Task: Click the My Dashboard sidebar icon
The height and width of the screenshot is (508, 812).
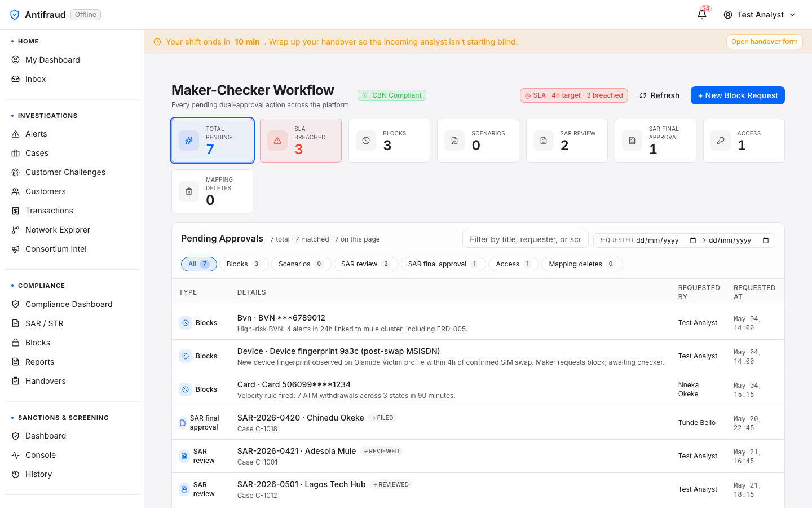Action: (16, 60)
